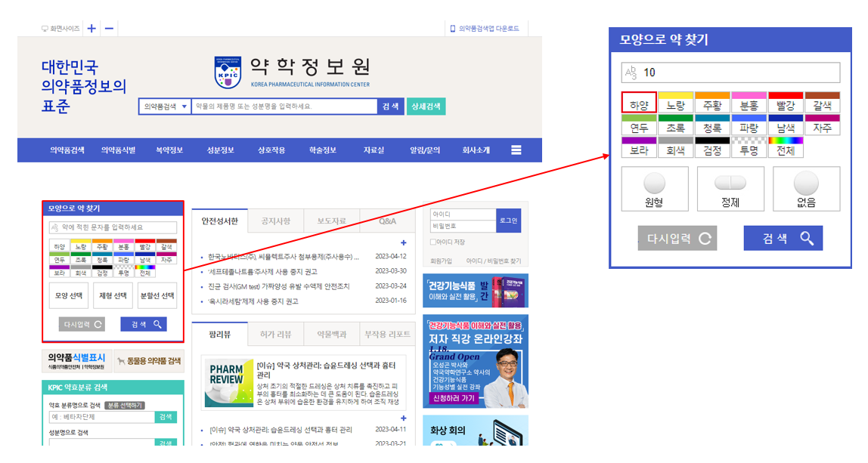
Task: Expand the 안전성서한 list with plus icon
Action: 404,242
